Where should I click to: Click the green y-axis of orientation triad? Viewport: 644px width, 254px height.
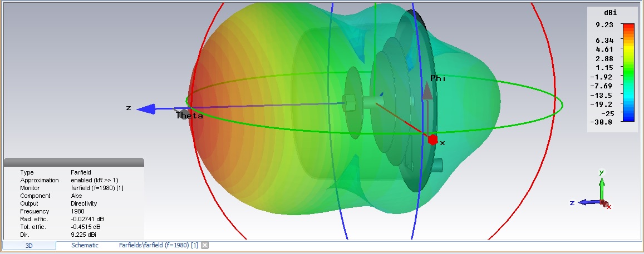click(x=602, y=189)
